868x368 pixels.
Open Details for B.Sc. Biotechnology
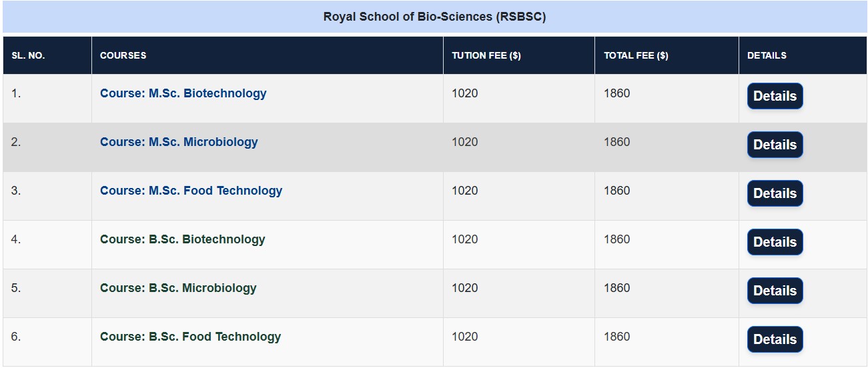point(775,242)
